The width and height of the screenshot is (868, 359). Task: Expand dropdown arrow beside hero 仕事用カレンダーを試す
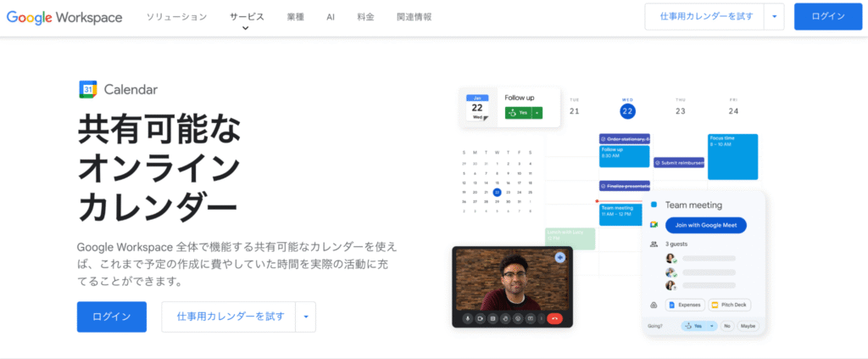point(305,317)
